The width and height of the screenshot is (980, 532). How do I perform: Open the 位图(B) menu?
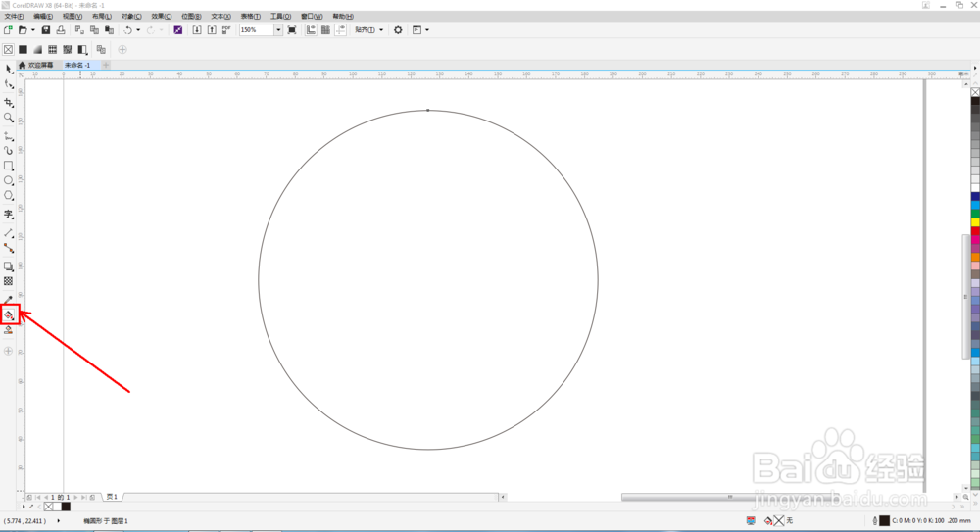191,17
